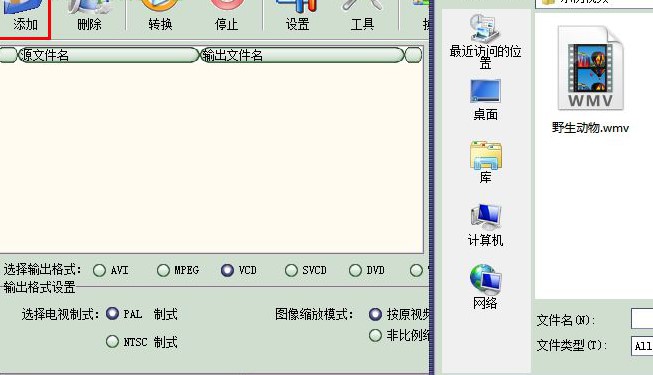This screenshot has width=653, height=375.
Task: Select the 野生动物.wmv video file
Action: click(x=591, y=79)
